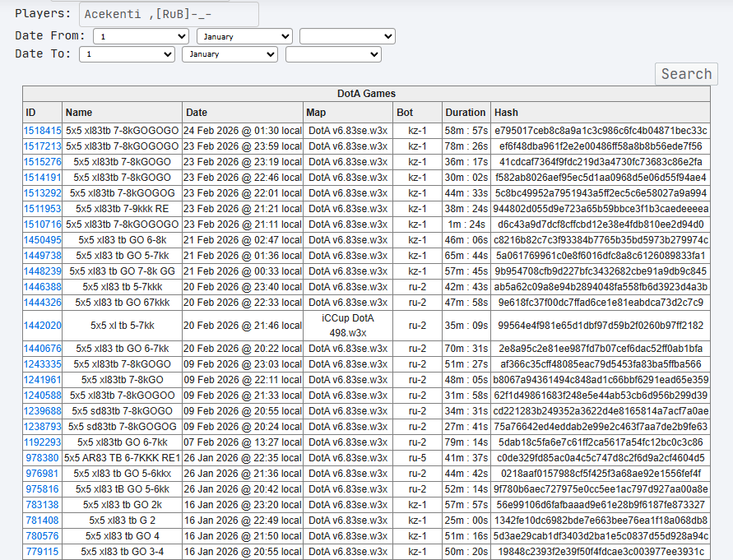Open game ID 1513292
733x560 pixels.
(43, 193)
